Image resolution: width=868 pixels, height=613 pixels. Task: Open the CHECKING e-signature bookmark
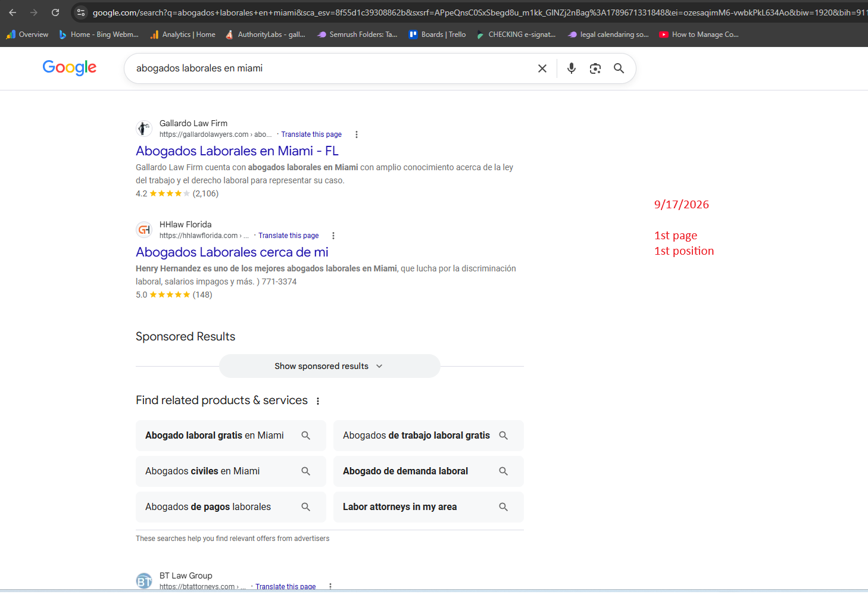(516, 35)
